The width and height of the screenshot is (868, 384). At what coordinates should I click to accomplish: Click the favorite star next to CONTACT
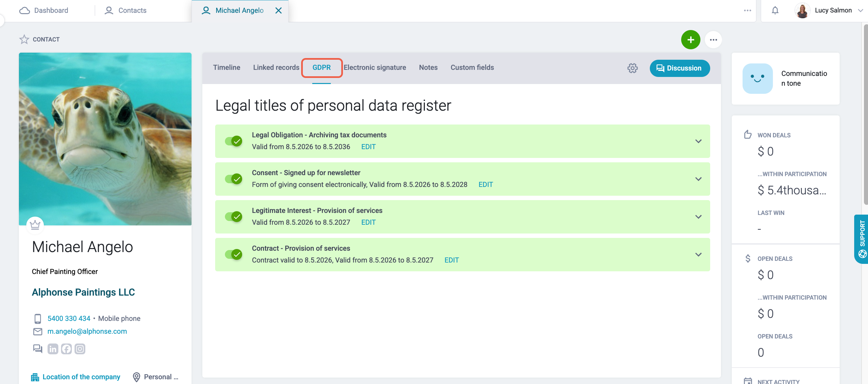coord(24,39)
